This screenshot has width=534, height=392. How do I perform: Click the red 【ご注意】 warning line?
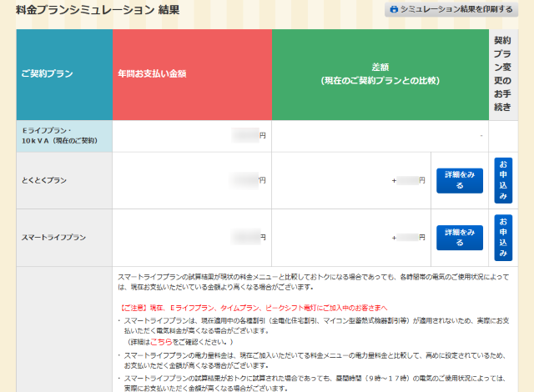point(253,308)
